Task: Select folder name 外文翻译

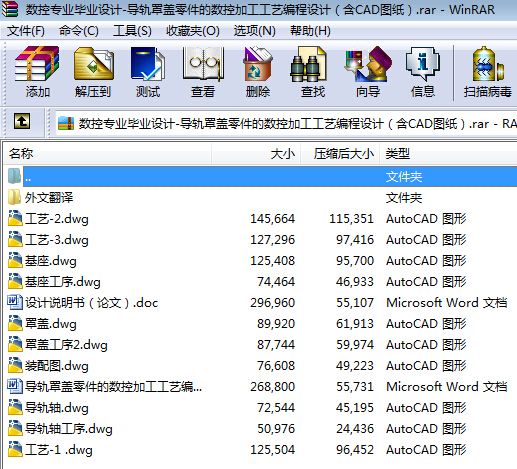Action: click(x=49, y=198)
